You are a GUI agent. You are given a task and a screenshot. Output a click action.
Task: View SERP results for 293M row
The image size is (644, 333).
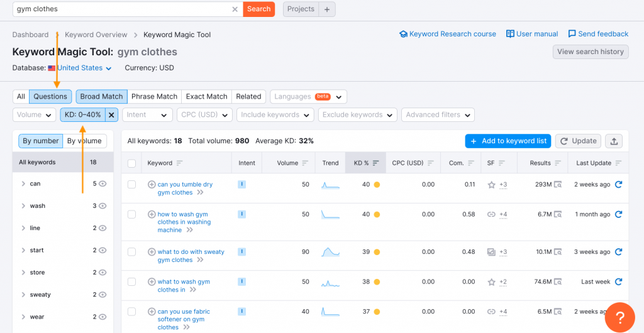[x=558, y=185]
